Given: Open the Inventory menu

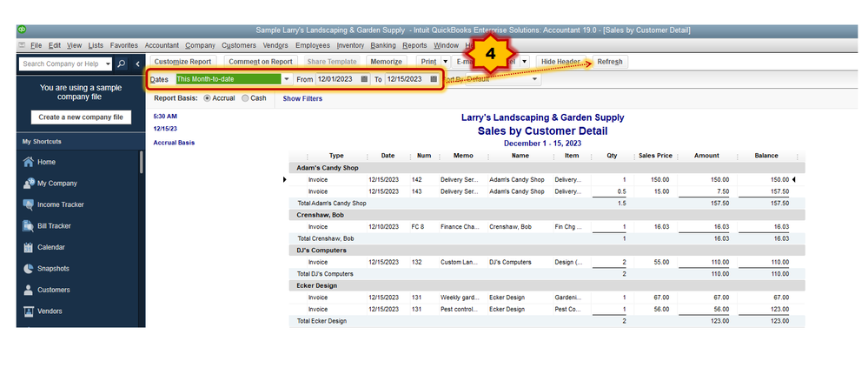Looking at the screenshot, I should [x=350, y=45].
